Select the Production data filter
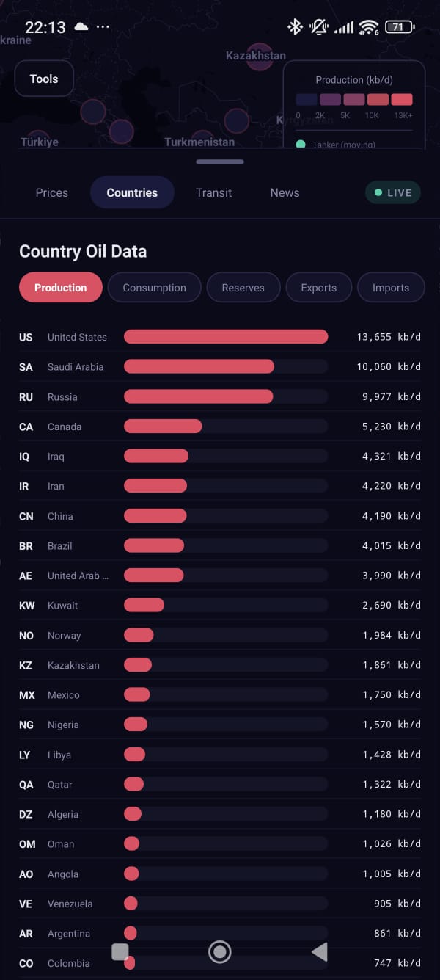 click(x=60, y=288)
